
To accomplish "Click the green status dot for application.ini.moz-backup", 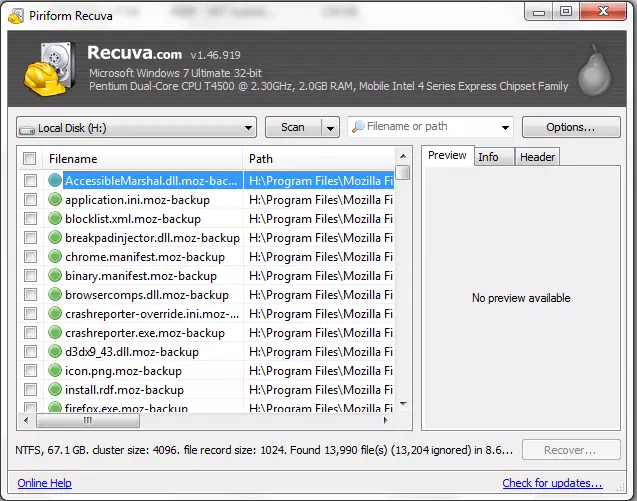I will pyautogui.click(x=55, y=199).
